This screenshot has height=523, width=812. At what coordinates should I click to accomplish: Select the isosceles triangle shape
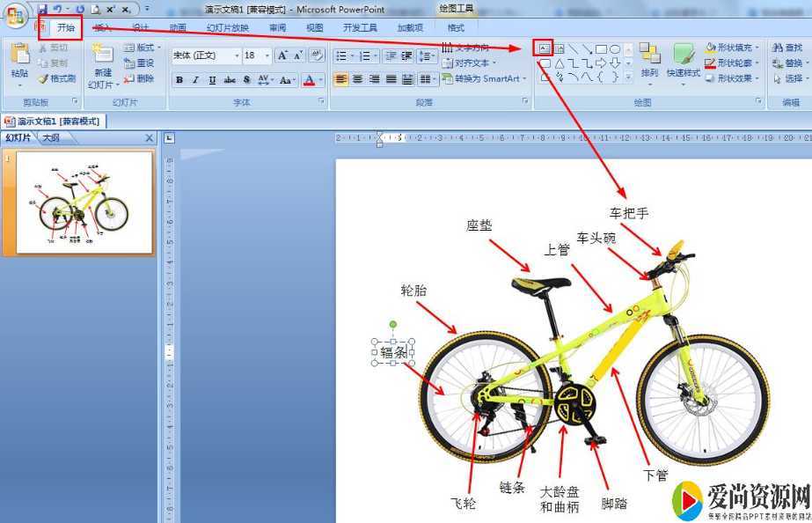click(x=559, y=63)
